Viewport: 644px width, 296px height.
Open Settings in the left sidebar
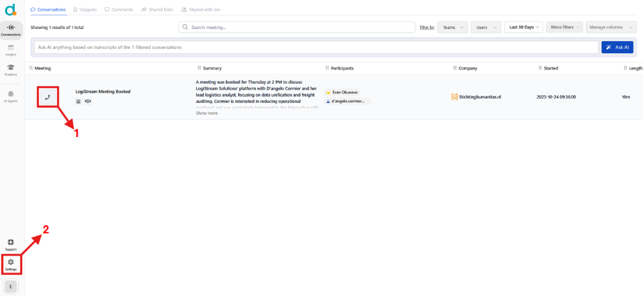tap(11, 264)
